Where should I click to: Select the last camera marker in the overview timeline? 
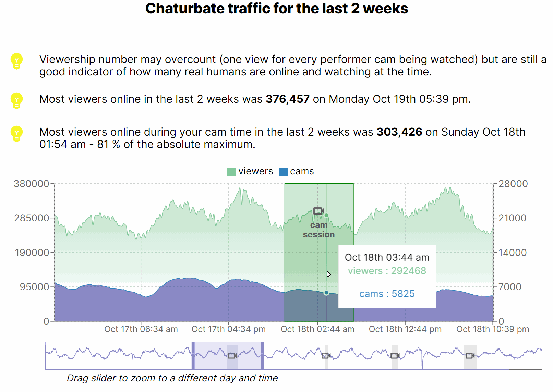470,355
